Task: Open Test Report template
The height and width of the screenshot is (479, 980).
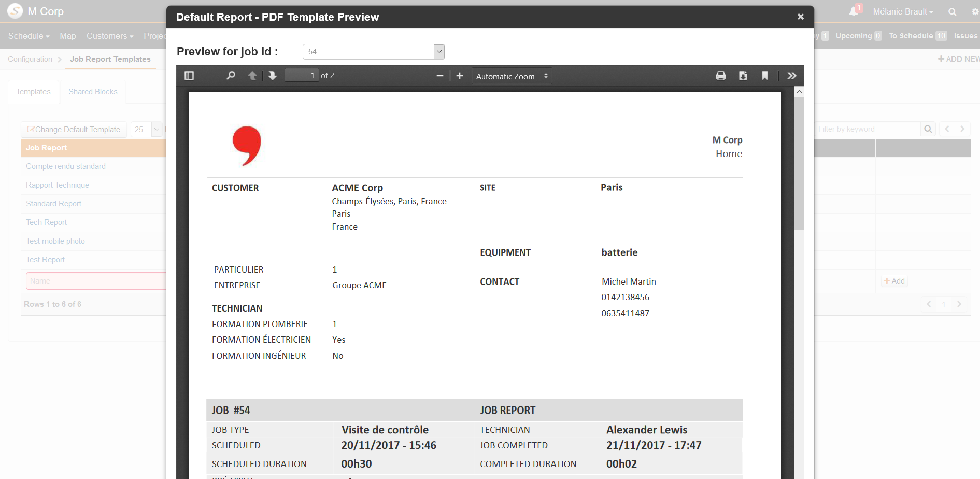Action: coord(45,260)
